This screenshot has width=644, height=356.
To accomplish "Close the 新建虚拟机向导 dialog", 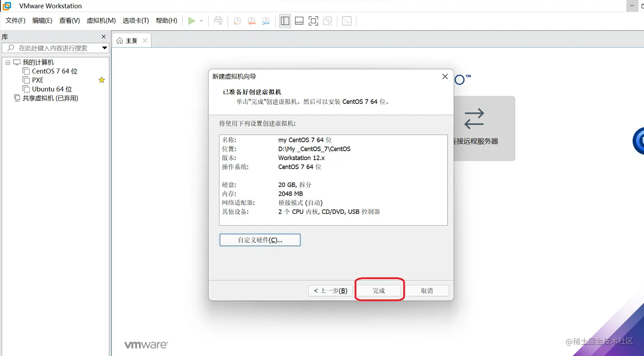I will (445, 76).
